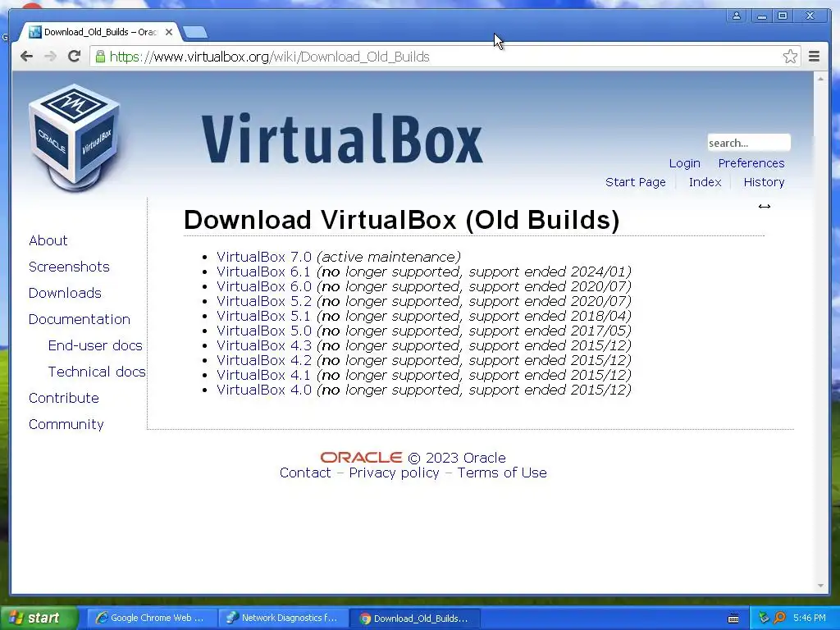Click the network tray icon beside the magnifier
The height and width of the screenshot is (630, 840).
pyautogui.click(x=764, y=618)
